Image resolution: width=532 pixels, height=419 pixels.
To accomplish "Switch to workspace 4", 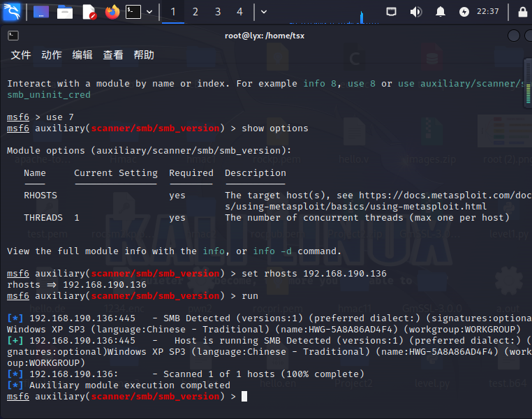I will pyautogui.click(x=240, y=12).
